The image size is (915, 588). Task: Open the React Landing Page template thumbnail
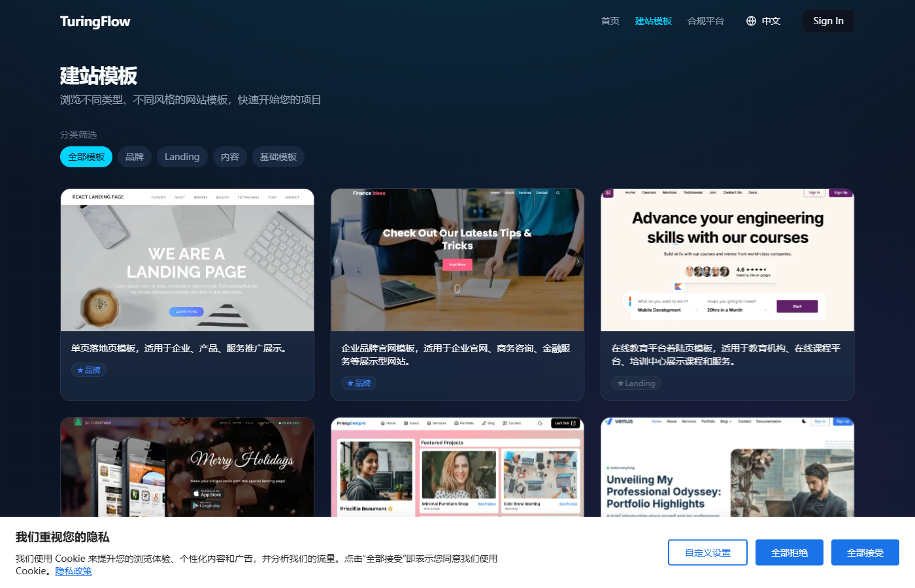[187, 260]
